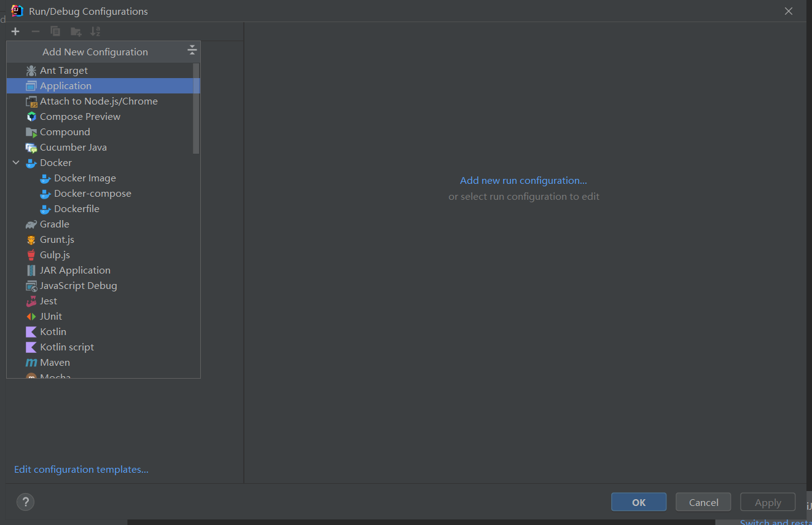Click the question mark help button
This screenshot has height=525, width=812.
click(25, 502)
